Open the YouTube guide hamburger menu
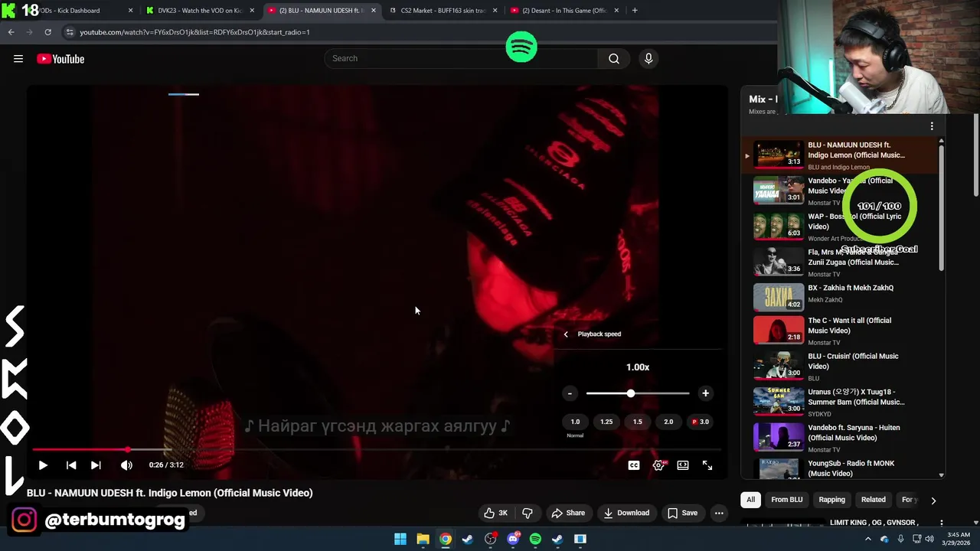Screen dimensions: 980x551 coord(18,59)
